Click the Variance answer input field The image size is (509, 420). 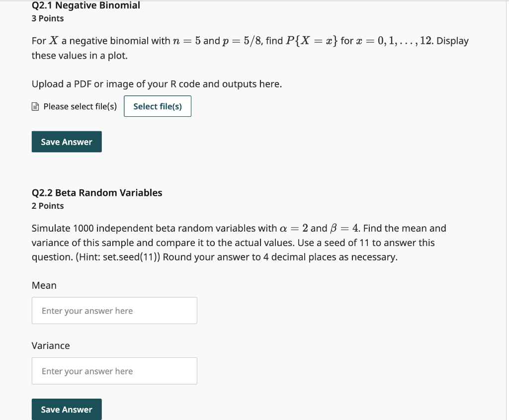114,371
